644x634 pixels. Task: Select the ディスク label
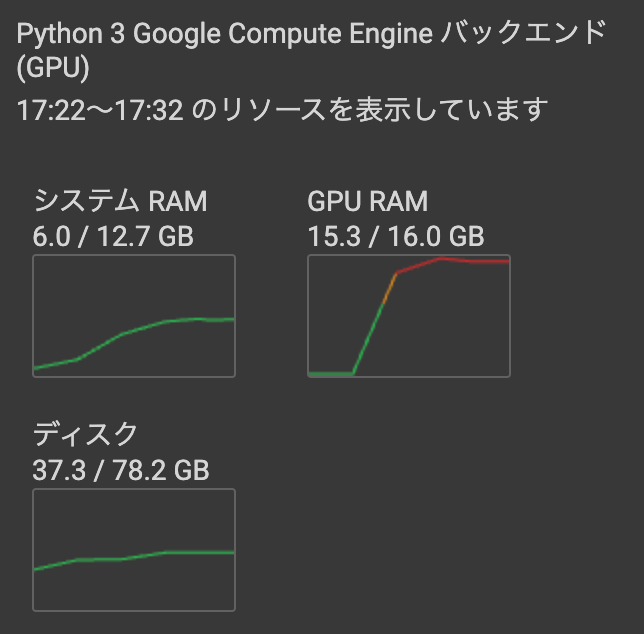[x=85, y=434]
